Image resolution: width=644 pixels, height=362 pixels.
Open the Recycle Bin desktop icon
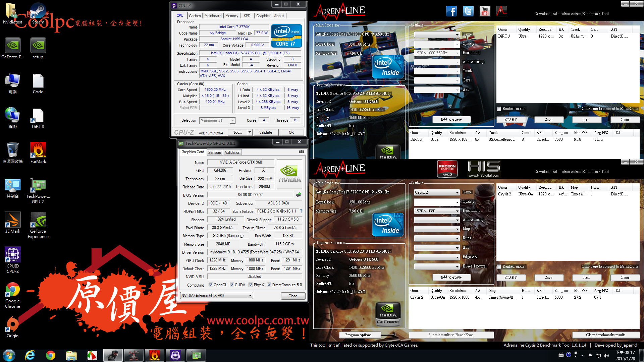pos(13,153)
